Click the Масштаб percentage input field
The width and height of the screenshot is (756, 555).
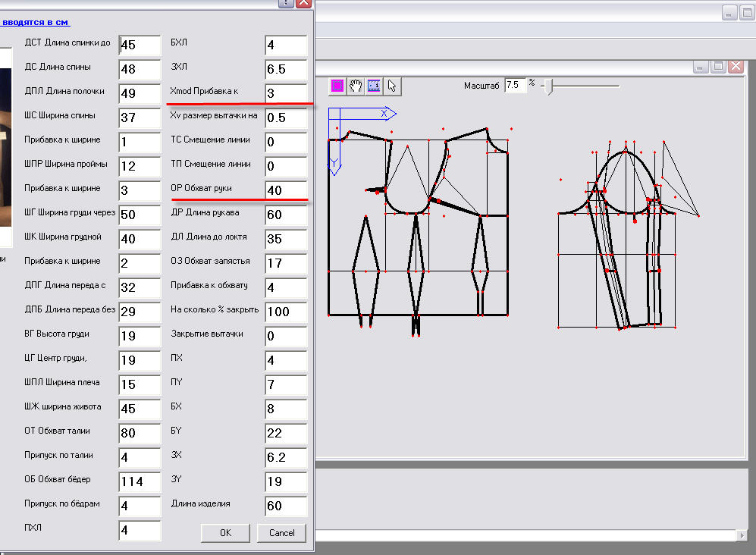(515, 85)
